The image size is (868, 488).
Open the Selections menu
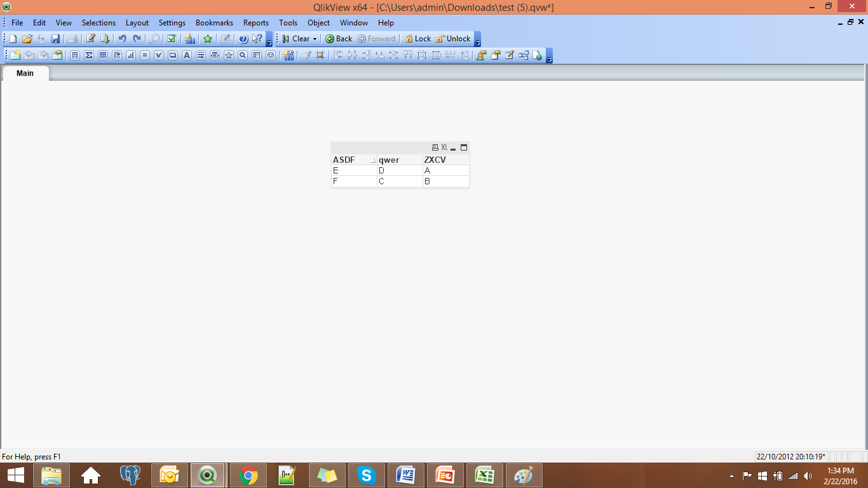click(98, 22)
